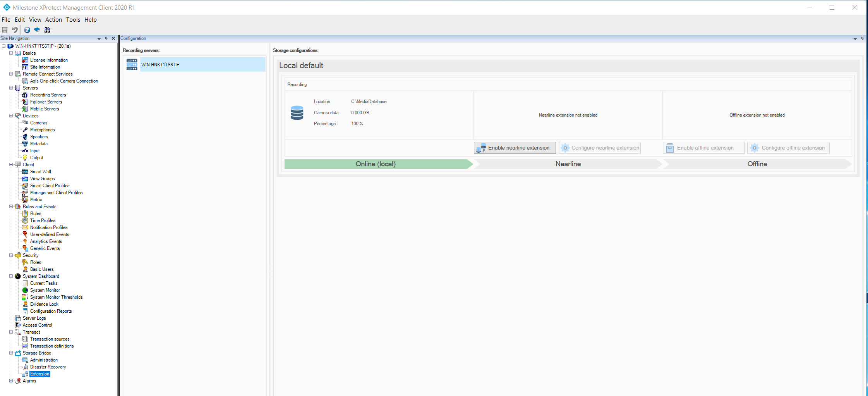The height and width of the screenshot is (396, 868).
Task: Click the License Information tree icon
Action: click(25, 60)
